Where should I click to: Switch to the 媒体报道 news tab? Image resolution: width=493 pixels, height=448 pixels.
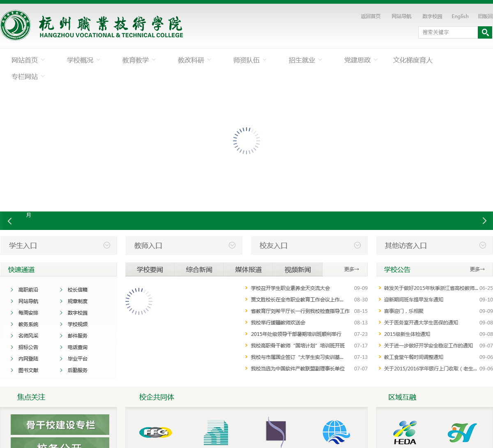tap(248, 269)
